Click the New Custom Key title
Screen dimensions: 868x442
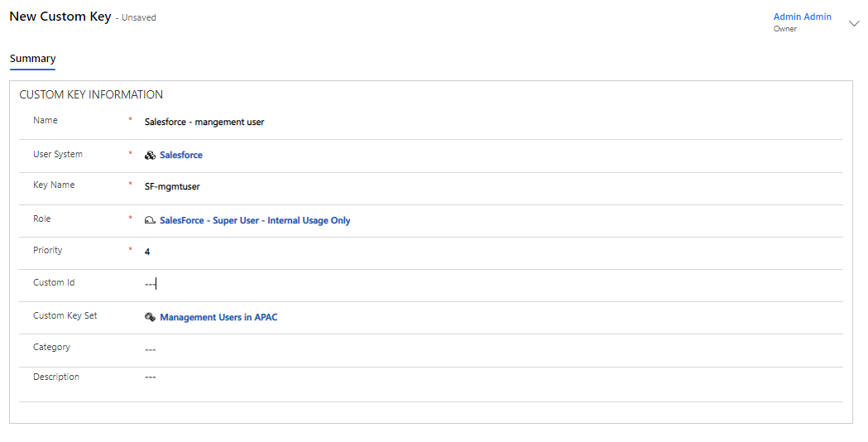tap(60, 17)
